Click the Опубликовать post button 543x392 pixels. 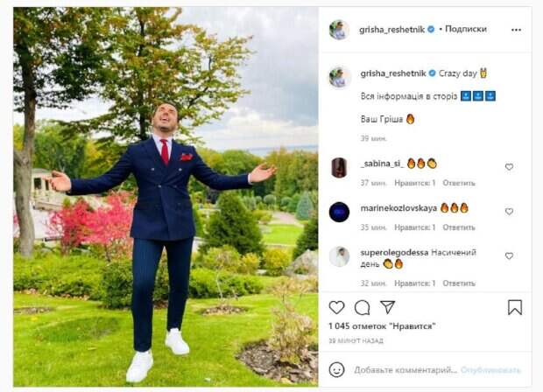491,369
